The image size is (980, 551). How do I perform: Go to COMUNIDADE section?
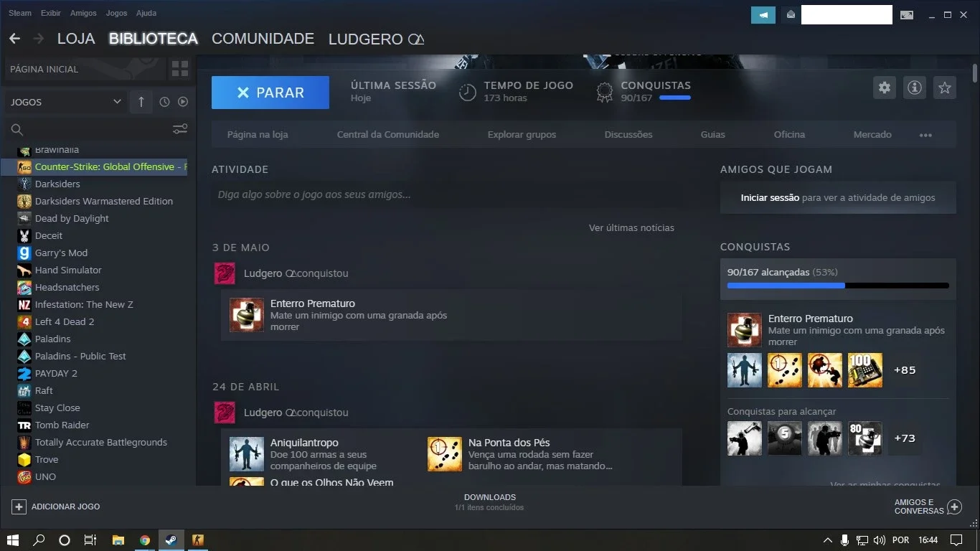coord(263,39)
